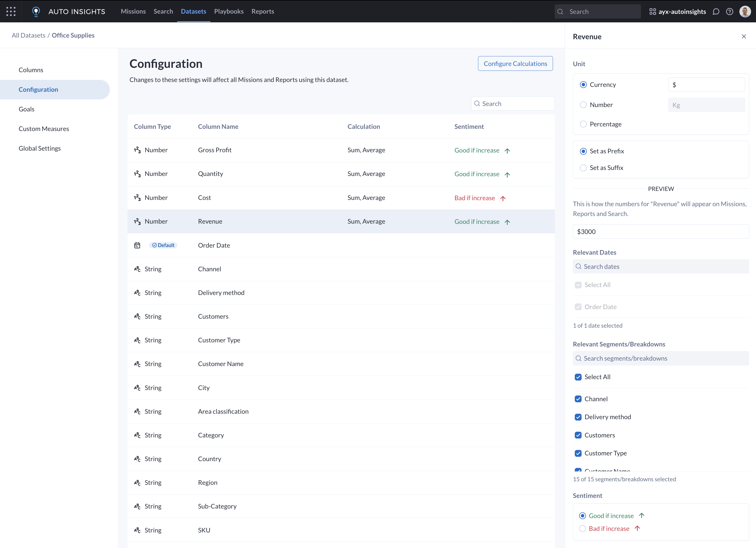Image resolution: width=756 pixels, height=548 pixels.
Task: Open the chat messages icon
Action: [x=716, y=12]
